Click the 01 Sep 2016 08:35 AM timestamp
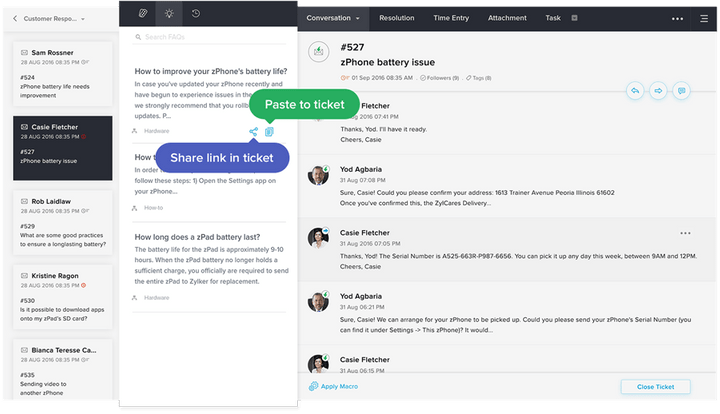 pyautogui.click(x=382, y=78)
